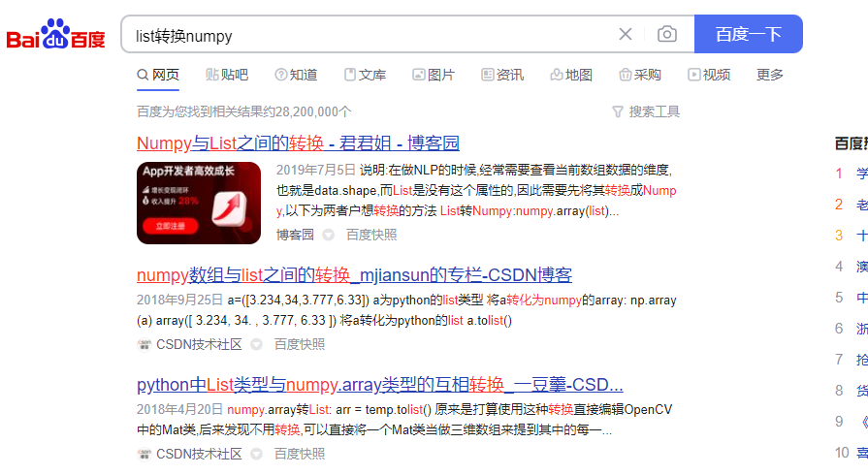This screenshot has height=475, width=868.
Task: Open the 地图 tab
Action: (571, 75)
